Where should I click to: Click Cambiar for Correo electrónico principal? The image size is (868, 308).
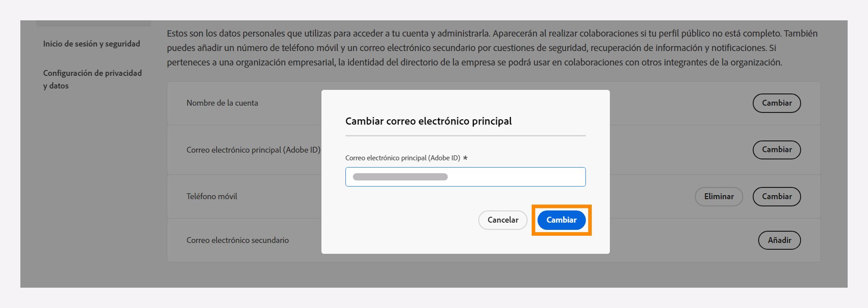click(776, 149)
